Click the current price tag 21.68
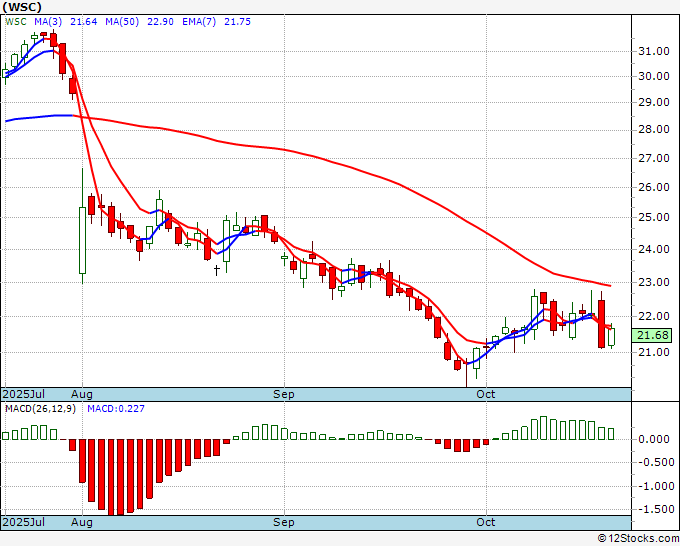Image resolution: width=680 pixels, height=546 pixels. (652, 335)
